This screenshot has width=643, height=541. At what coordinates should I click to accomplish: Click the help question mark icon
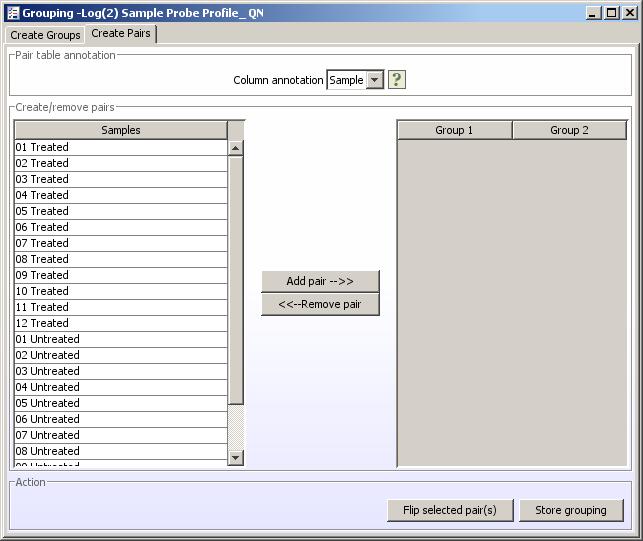tap(397, 79)
